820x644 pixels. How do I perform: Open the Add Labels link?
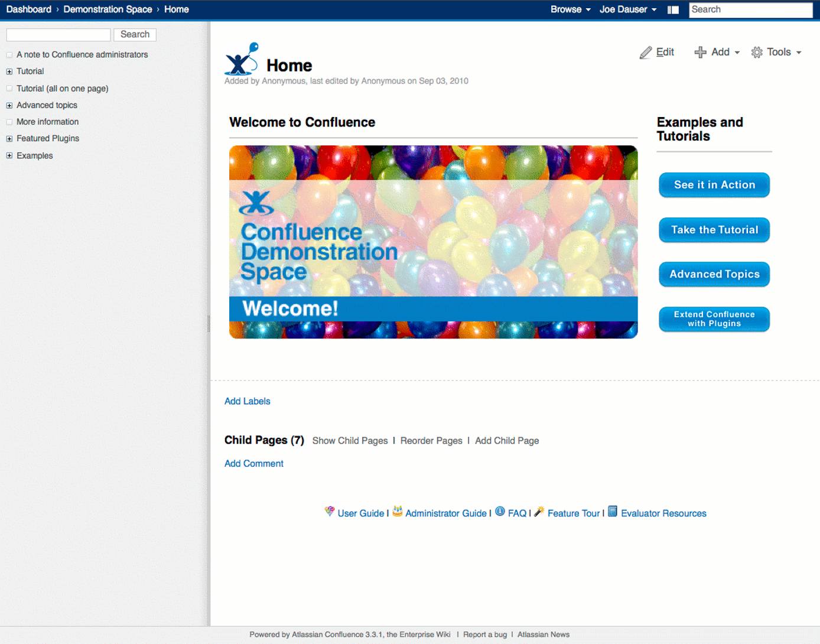(247, 401)
